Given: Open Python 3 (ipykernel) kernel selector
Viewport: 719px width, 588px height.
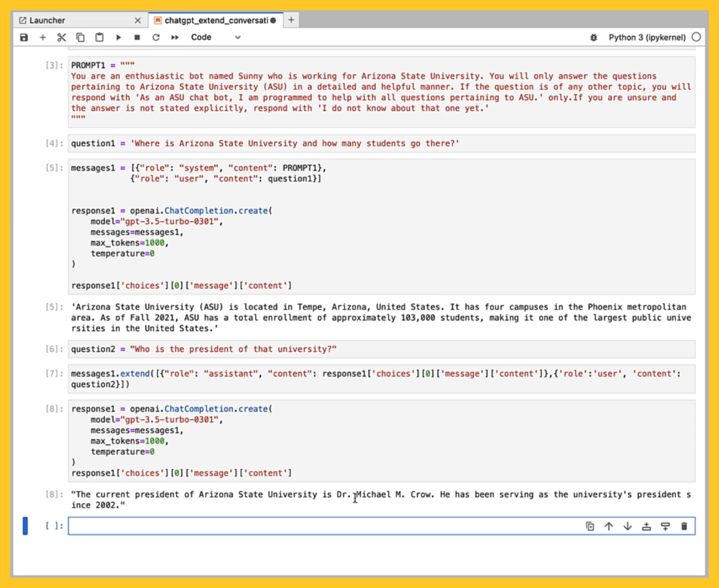Looking at the screenshot, I should point(647,38).
